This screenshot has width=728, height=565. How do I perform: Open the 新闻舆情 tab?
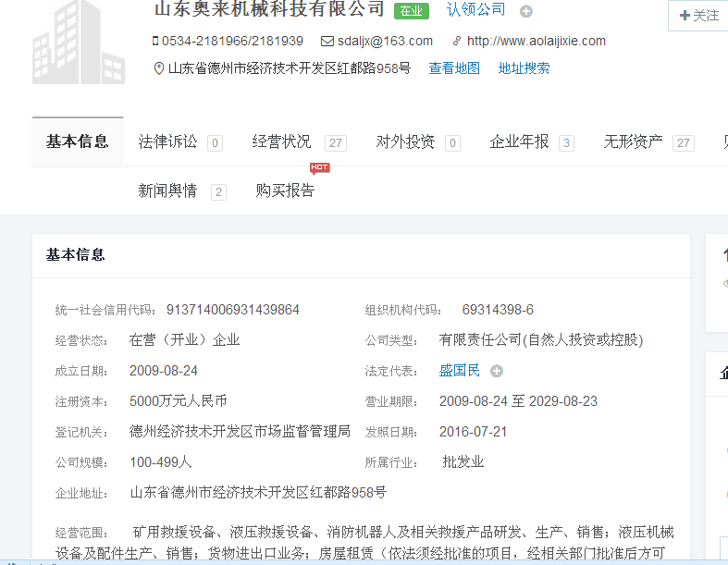coord(167,191)
